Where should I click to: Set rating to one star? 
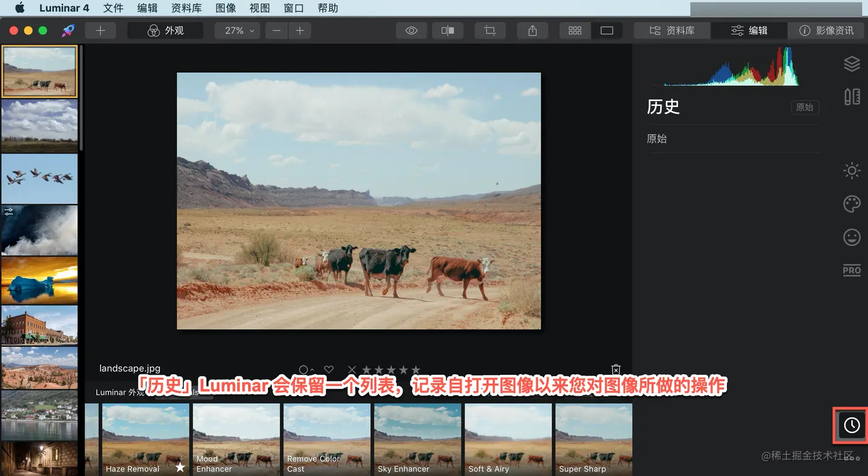(x=366, y=369)
